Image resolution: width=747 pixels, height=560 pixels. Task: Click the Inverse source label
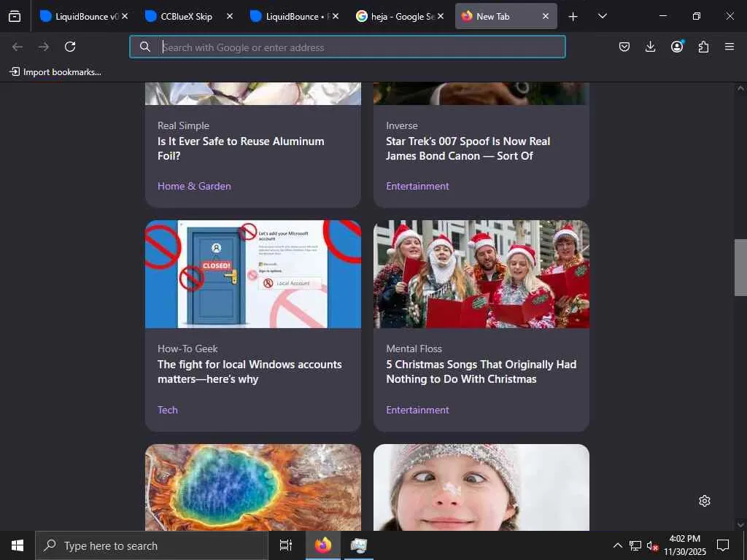tap(402, 125)
